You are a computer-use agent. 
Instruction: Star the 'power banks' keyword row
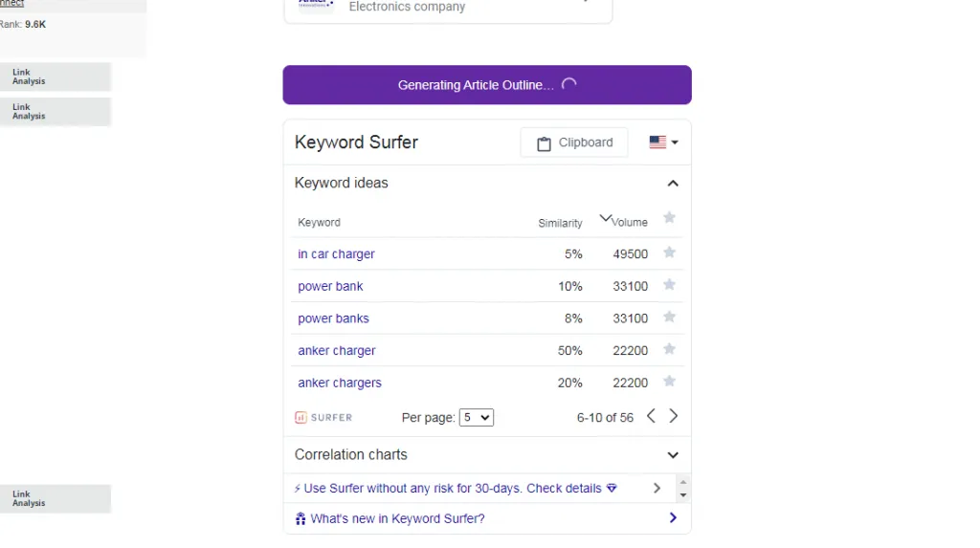[669, 317]
